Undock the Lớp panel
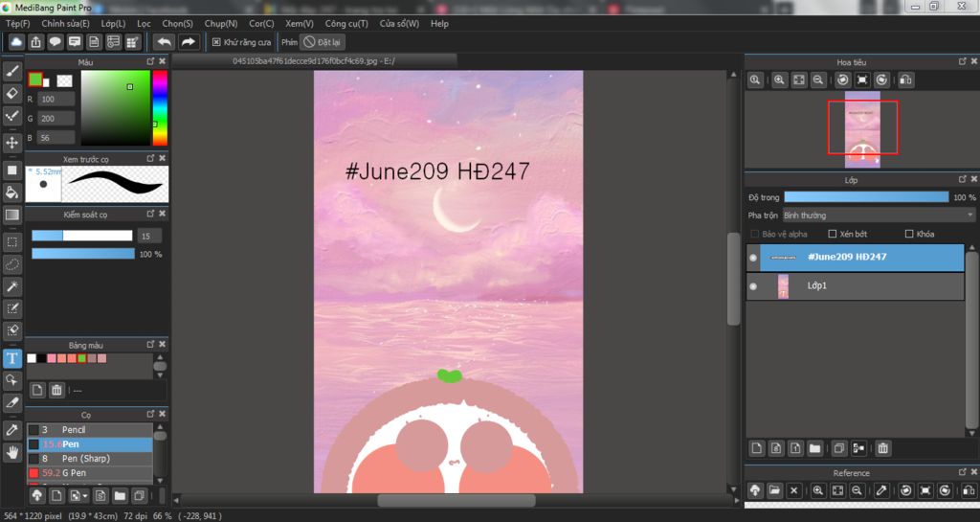 [x=962, y=179]
